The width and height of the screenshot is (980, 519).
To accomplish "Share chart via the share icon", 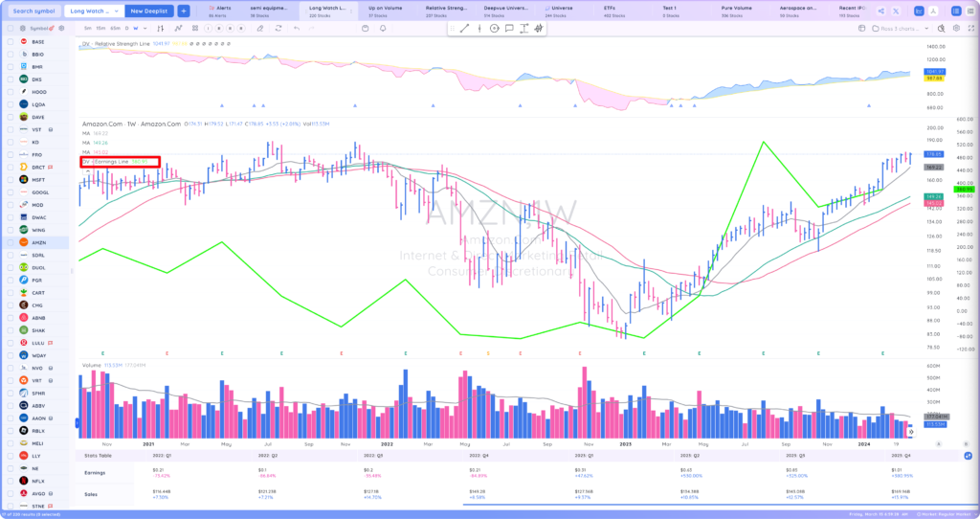I will pyautogui.click(x=880, y=11).
